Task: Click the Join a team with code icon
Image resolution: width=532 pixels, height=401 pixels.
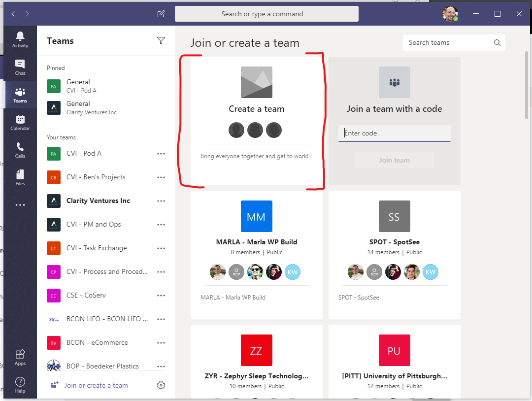Action: (x=394, y=82)
